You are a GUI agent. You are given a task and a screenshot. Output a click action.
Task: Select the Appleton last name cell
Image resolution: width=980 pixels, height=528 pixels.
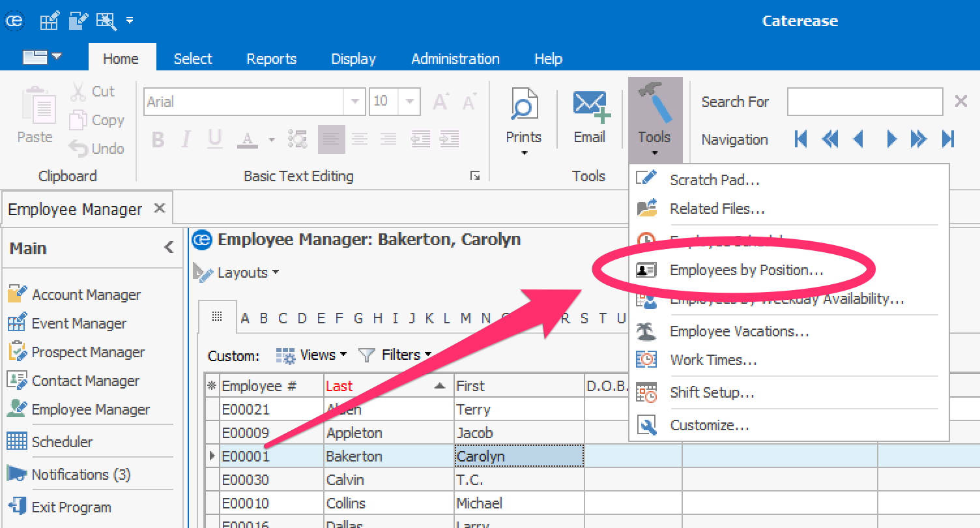[x=388, y=433]
